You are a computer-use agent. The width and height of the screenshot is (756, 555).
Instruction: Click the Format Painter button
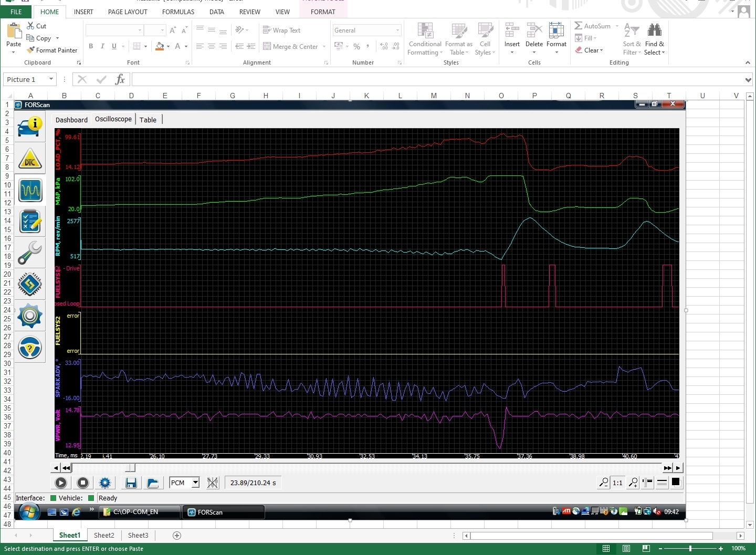(x=52, y=50)
